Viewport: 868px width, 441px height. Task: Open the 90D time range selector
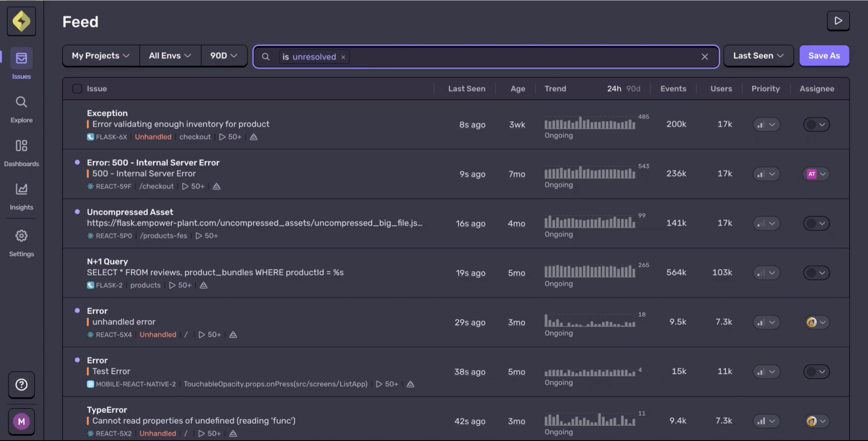coord(223,56)
